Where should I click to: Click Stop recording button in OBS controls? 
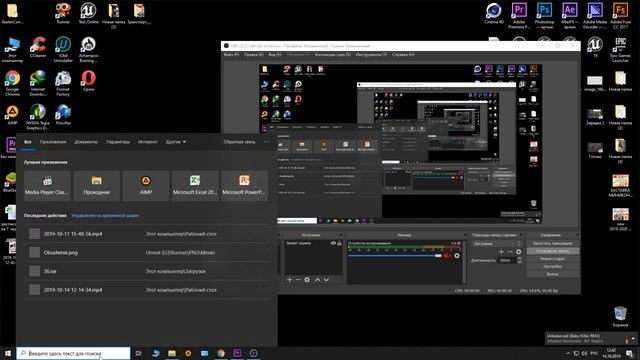coord(552,251)
